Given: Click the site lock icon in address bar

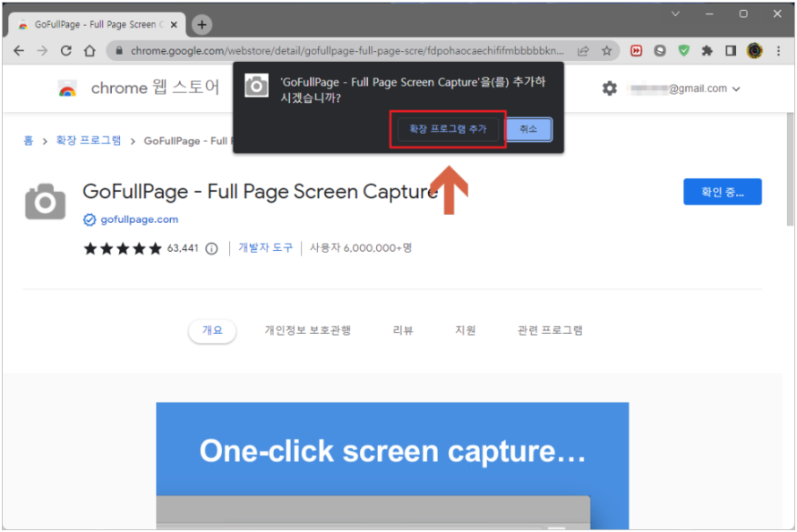Looking at the screenshot, I should click(x=119, y=51).
